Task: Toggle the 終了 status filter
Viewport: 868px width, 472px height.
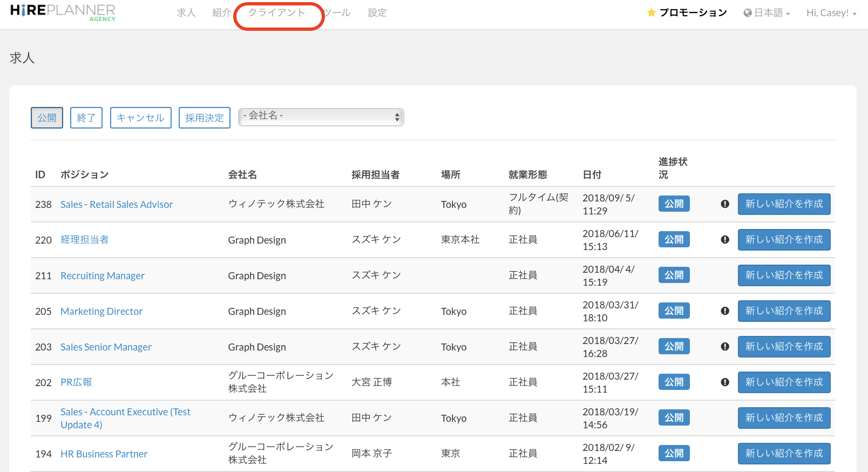Action: coord(86,118)
